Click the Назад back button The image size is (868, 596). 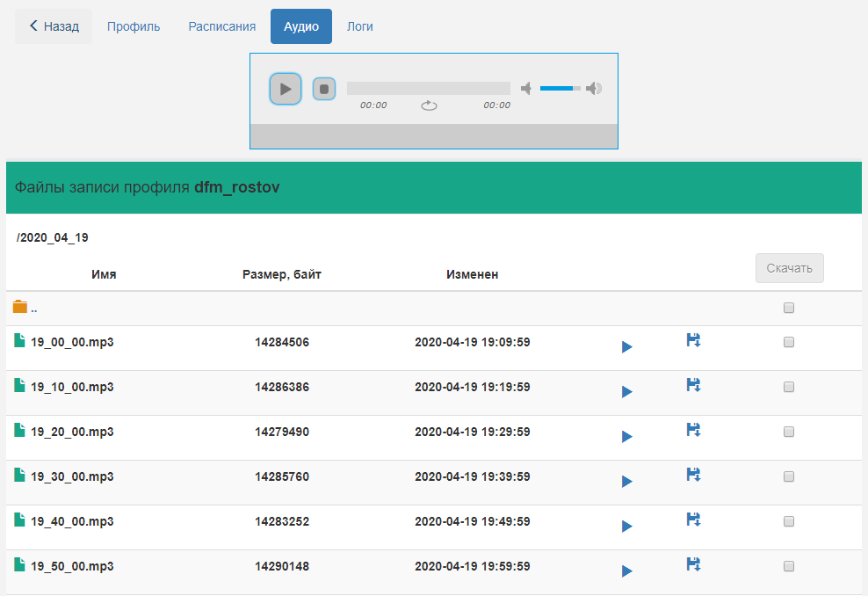click(x=54, y=26)
